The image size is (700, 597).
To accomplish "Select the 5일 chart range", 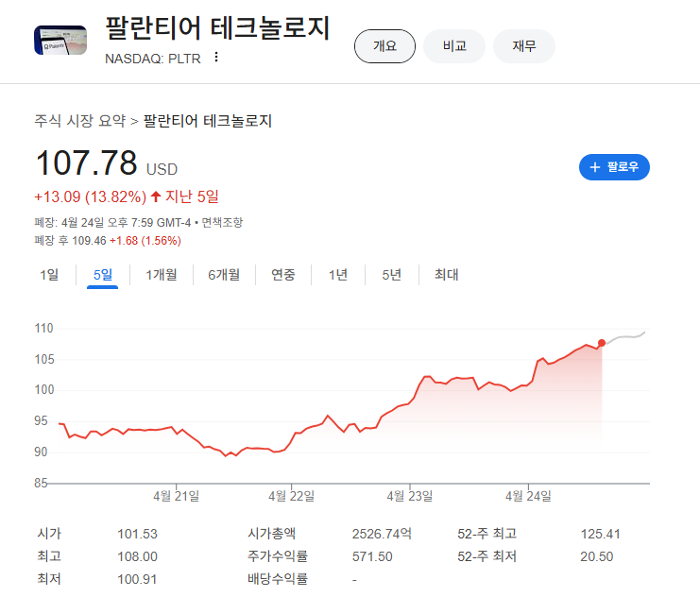I will [x=103, y=275].
